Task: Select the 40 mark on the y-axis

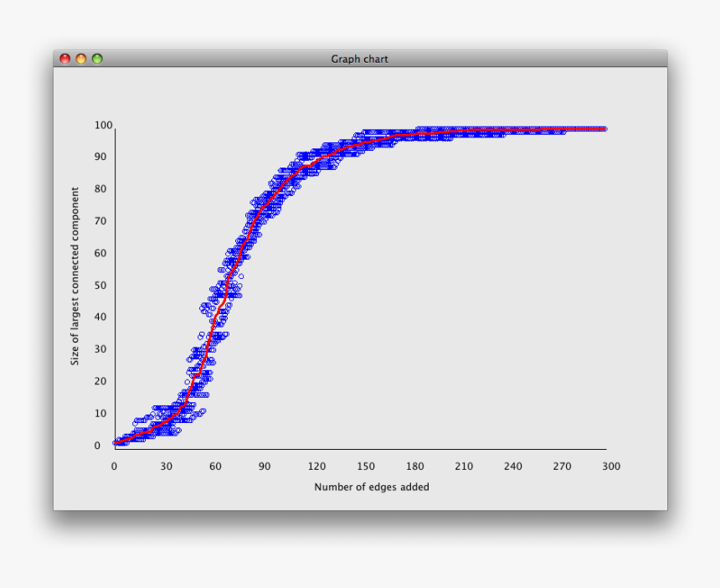Action: pyautogui.click(x=100, y=317)
